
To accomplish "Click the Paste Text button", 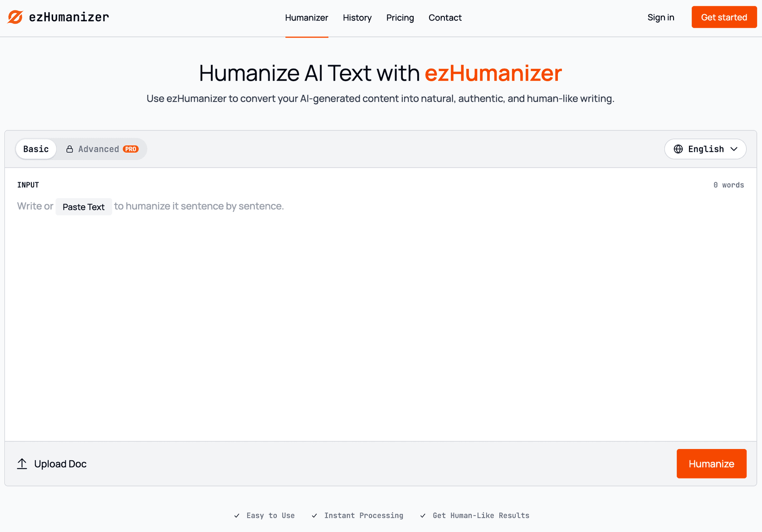I will tap(84, 207).
